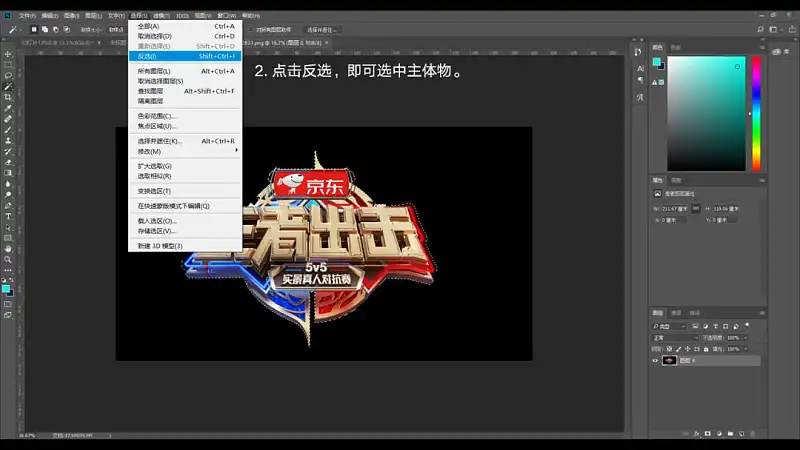The image size is (800, 450).
Task: Choose Add to Selection mode
Action: (45, 30)
